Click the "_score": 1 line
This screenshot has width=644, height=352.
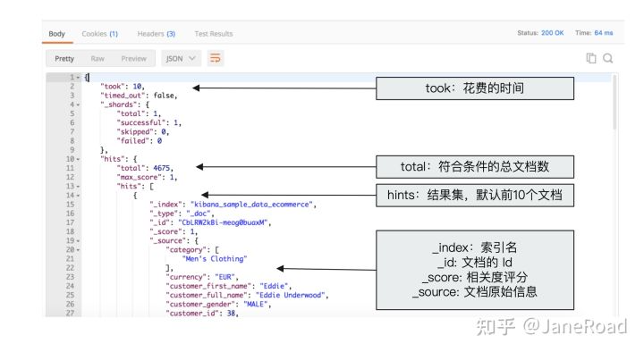pos(174,231)
